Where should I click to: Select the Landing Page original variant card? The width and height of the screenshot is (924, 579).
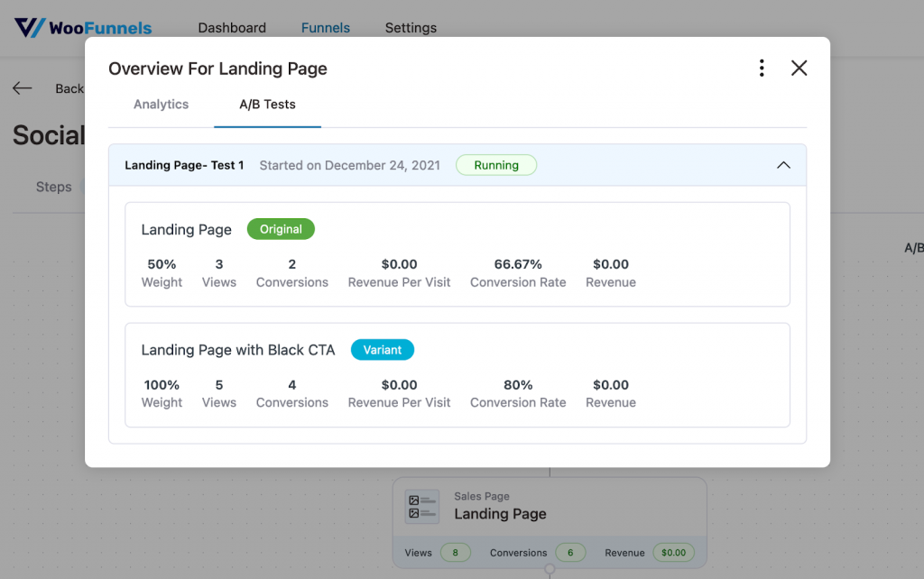click(457, 254)
